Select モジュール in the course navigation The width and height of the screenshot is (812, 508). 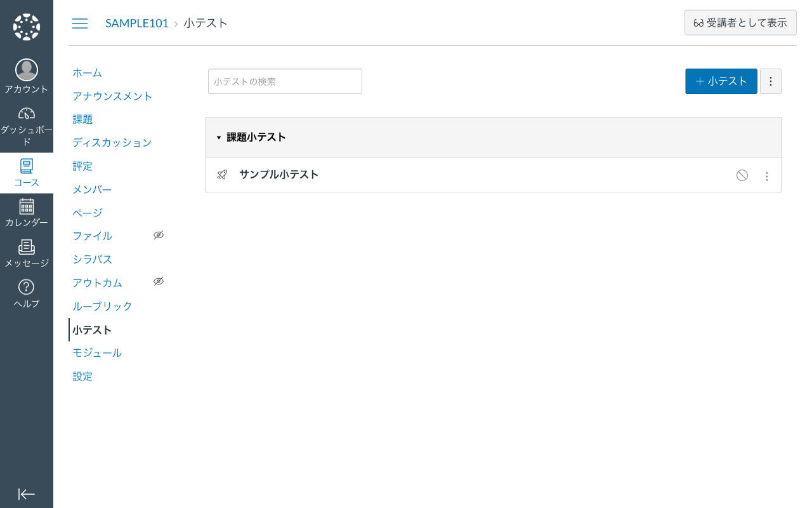tap(98, 352)
